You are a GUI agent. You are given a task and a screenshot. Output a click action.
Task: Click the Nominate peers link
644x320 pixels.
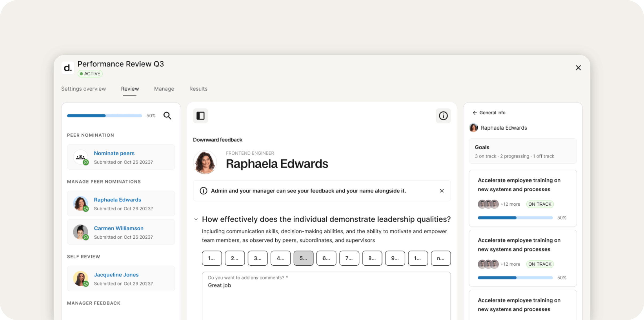coord(114,153)
